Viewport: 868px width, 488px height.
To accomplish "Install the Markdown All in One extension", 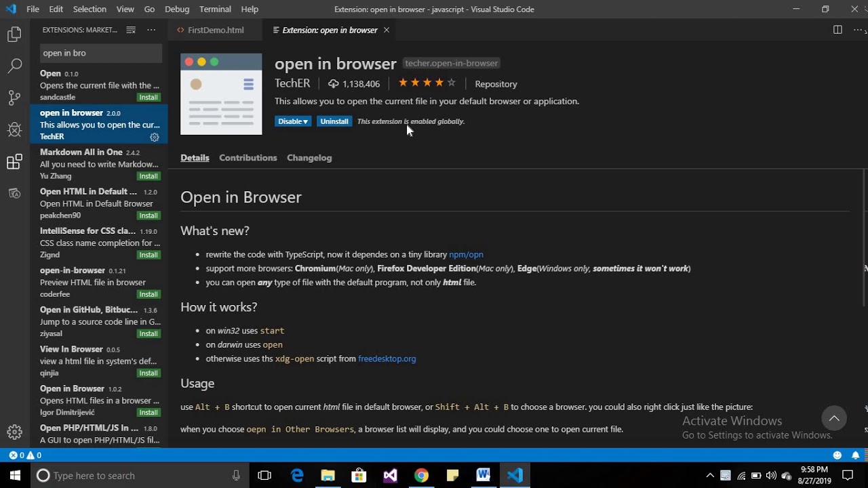I will click(149, 176).
